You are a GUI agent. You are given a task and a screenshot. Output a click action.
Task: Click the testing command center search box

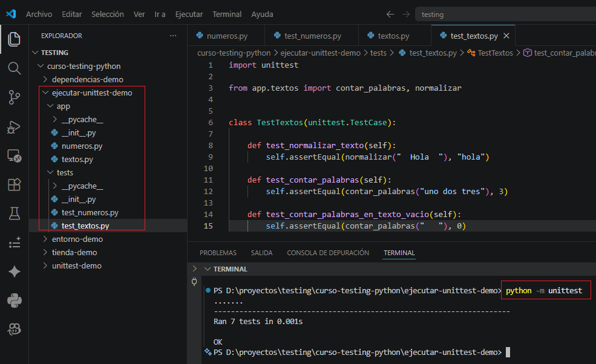click(505, 15)
